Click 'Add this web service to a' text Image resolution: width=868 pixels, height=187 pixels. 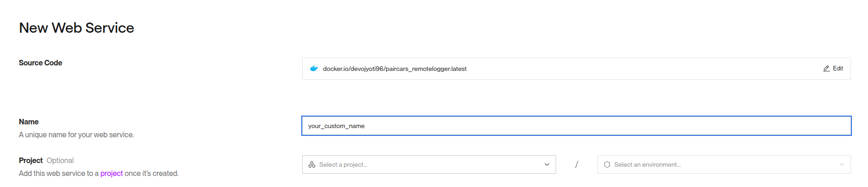[58, 173]
